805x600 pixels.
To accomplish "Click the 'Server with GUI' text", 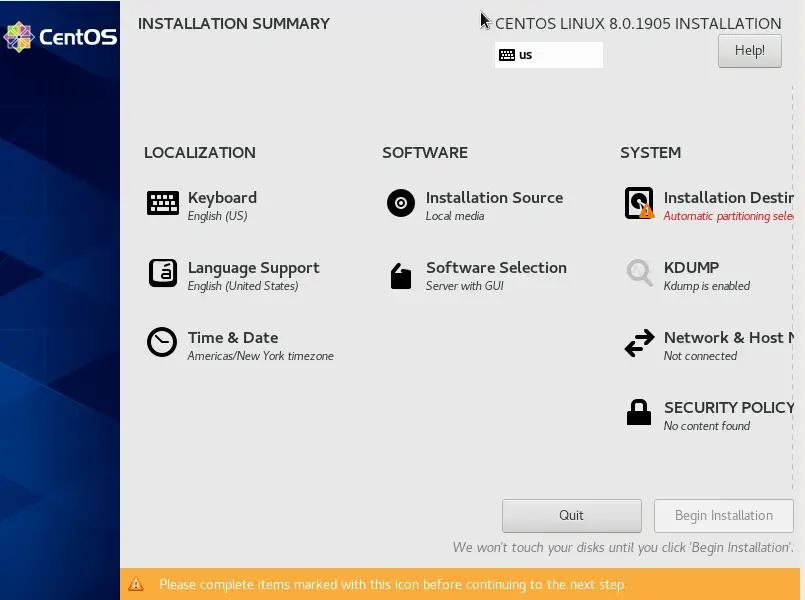I will 465,286.
